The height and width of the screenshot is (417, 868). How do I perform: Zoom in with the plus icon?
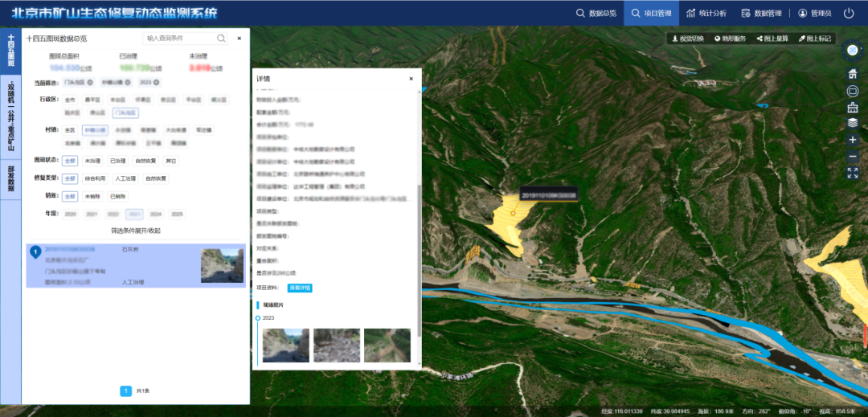(853, 140)
